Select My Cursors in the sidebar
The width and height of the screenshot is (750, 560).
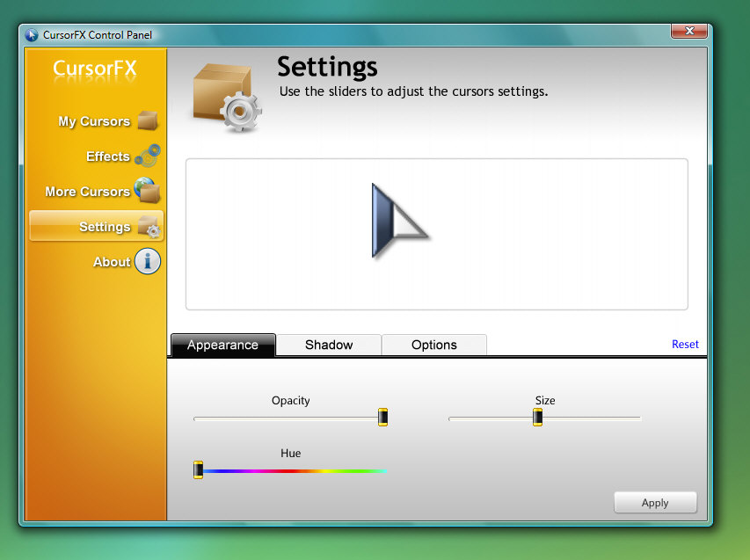click(94, 121)
